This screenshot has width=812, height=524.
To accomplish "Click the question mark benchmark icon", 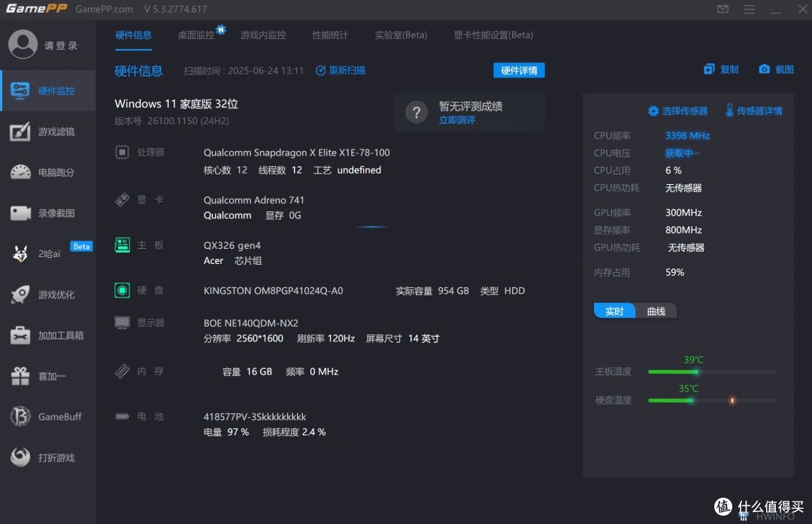I will pyautogui.click(x=417, y=112).
